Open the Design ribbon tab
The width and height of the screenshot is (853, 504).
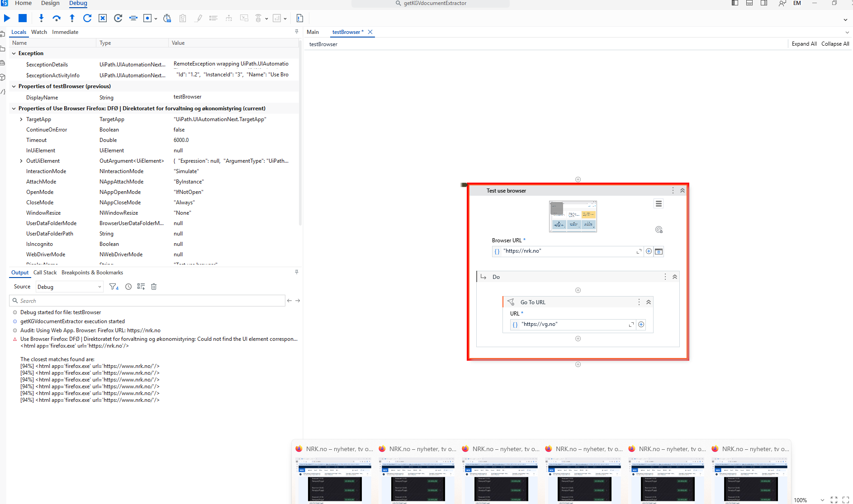click(x=50, y=3)
